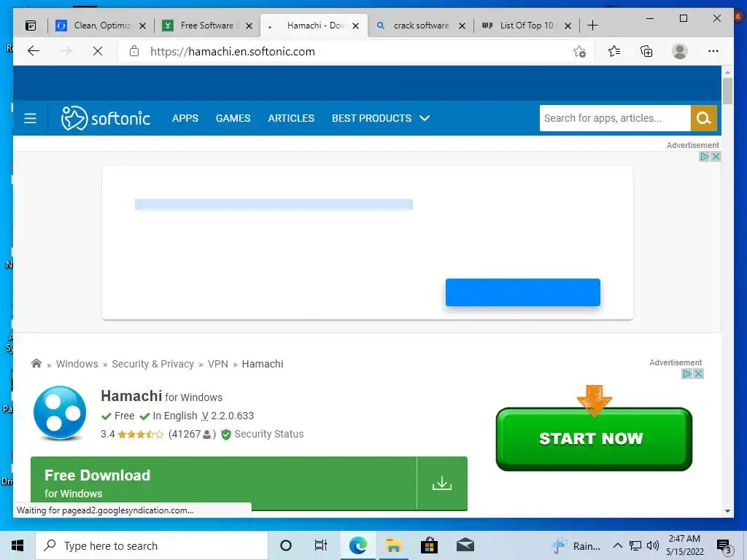Open network status icon in system tray
This screenshot has width=747, height=560.
(x=635, y=545)
